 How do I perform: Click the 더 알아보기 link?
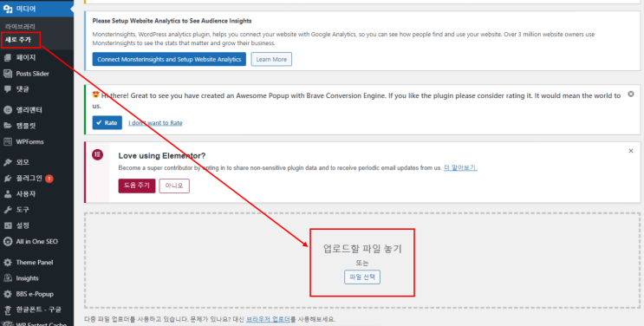(460, 167)
